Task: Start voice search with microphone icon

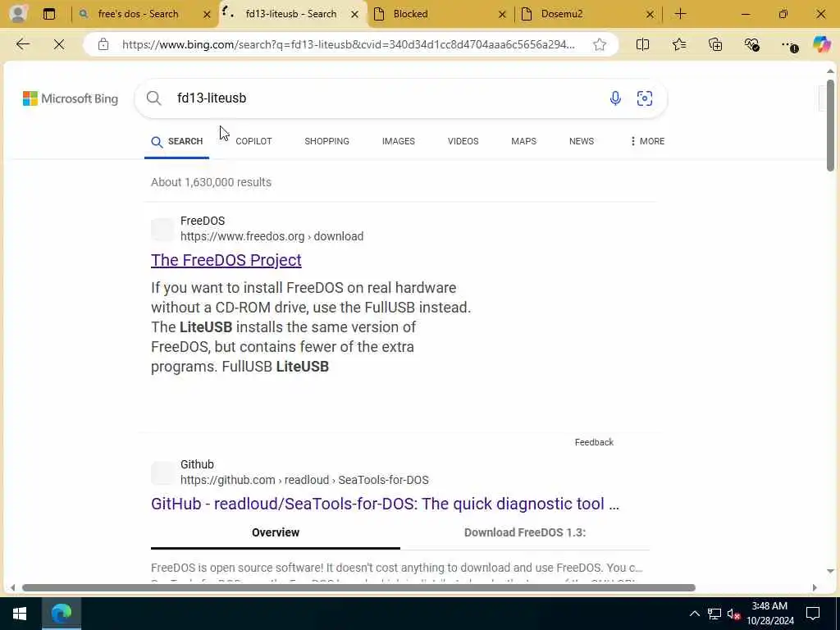Action: [615, 98]
